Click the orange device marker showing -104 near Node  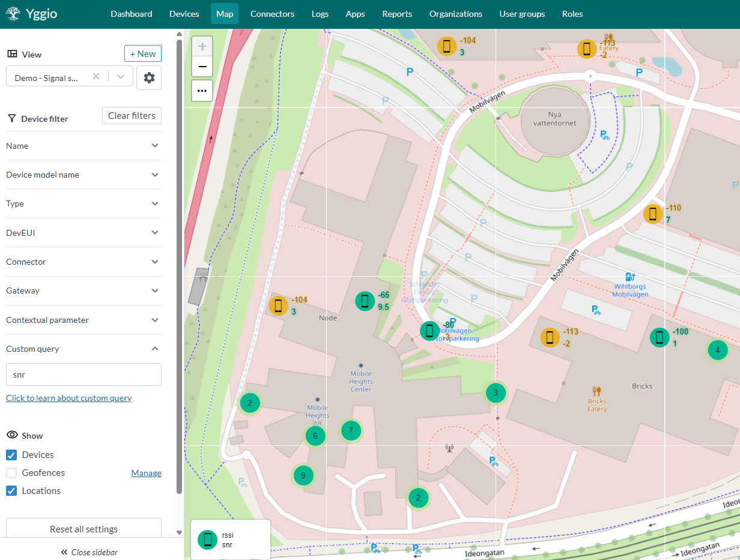pyautogui.click(x=279, y=306)
